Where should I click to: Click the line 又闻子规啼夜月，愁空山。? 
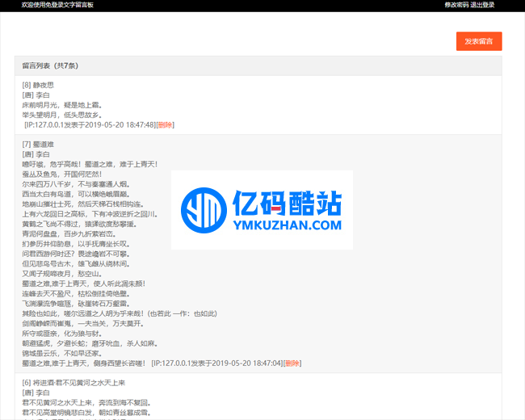[62, 274]
